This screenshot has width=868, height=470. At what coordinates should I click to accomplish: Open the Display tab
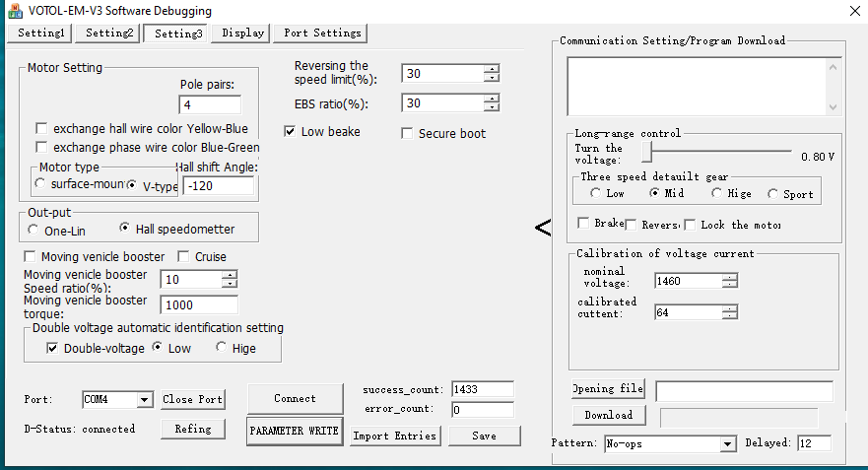242,33
